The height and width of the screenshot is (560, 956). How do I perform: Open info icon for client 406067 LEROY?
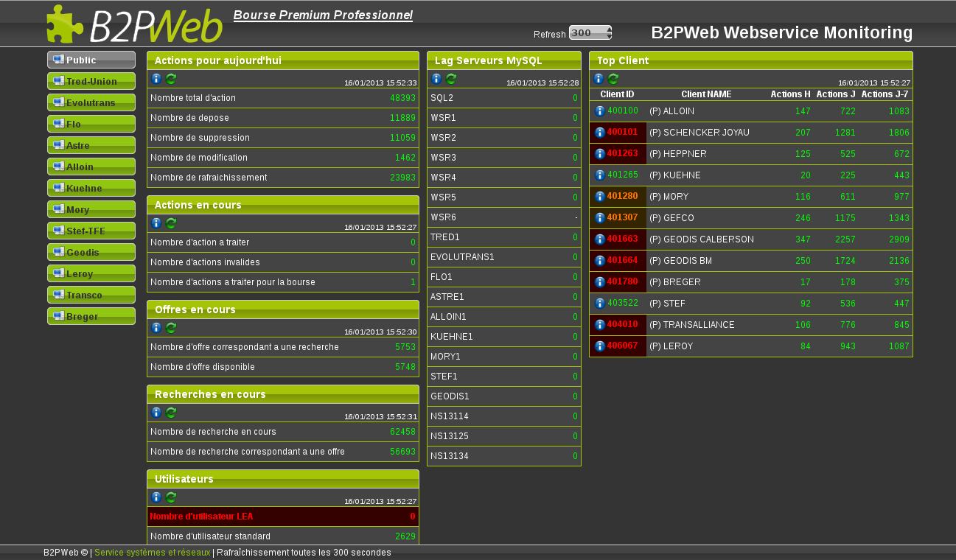(x=600, y=346)
